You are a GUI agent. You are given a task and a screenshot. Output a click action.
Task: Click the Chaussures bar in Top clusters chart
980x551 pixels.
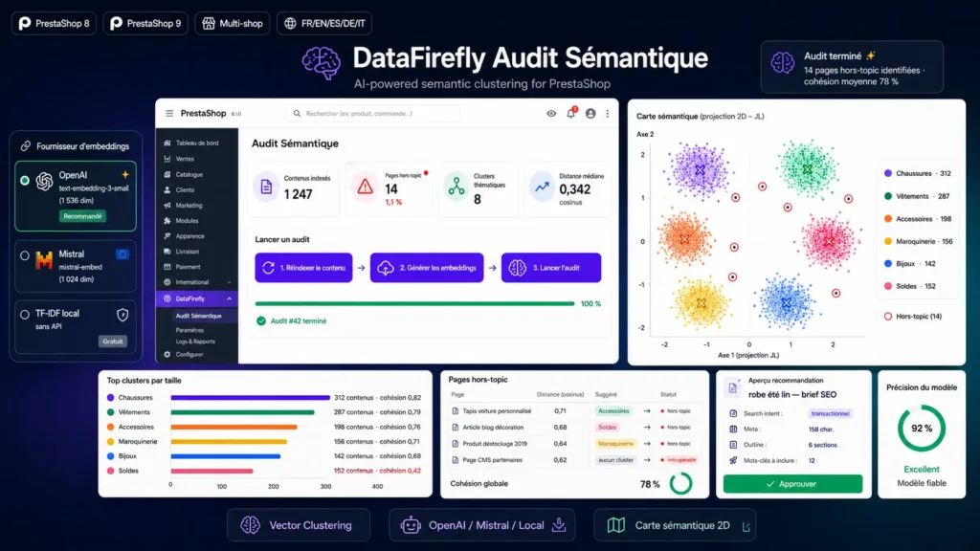pyautogui.click(x=251, y=397)
